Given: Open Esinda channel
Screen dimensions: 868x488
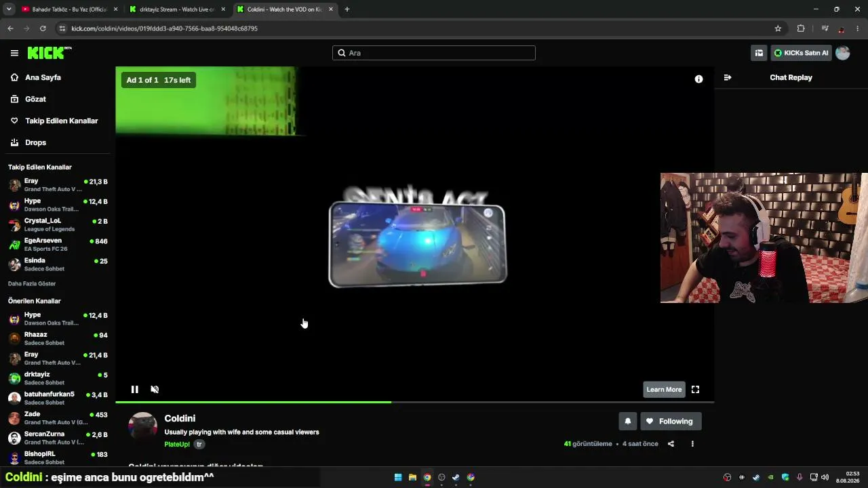Looking at the screenshot, I should click(x=58, y=264).
